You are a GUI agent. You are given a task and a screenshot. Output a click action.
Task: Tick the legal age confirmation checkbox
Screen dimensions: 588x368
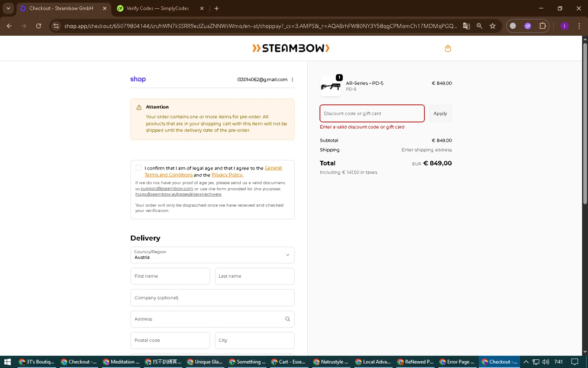click(x=138, y=168)
